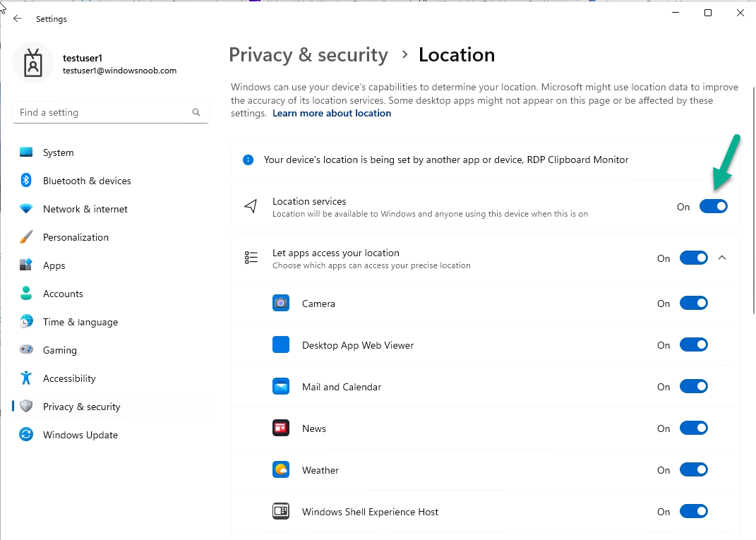Open Bluetooth & devices category
Image resolution: width=756 pixels, height=540 pixels.
coord(111,181)
